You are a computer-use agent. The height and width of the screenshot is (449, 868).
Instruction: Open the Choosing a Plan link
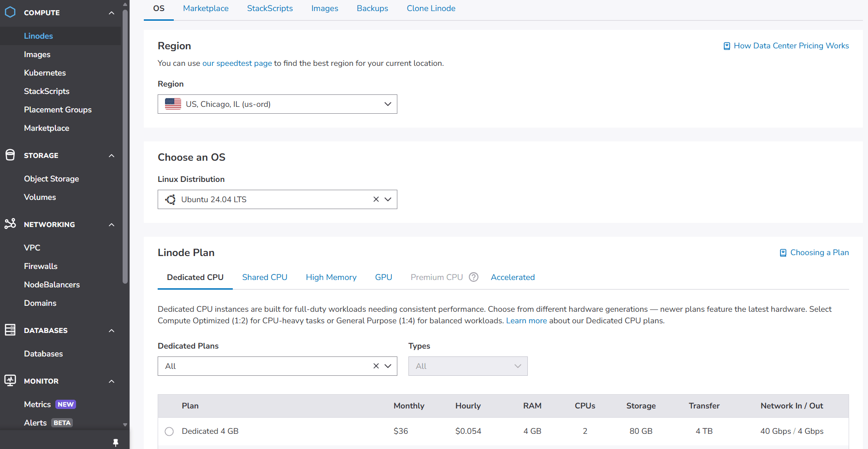[x=820, y=252]
